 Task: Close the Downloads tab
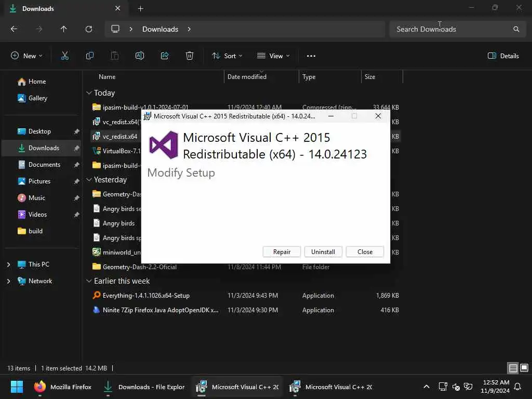coord(118,8)
